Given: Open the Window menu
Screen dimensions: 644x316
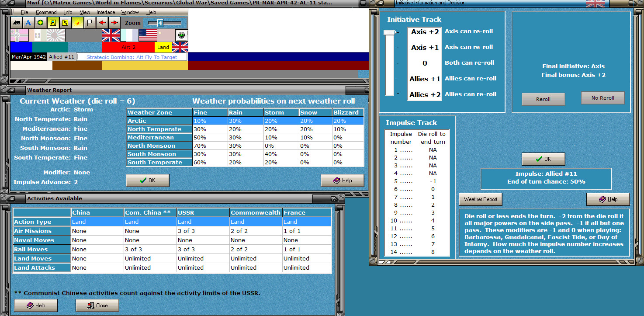Looking at the screenshot, I should pyautogui.click(x=130, y=12).
